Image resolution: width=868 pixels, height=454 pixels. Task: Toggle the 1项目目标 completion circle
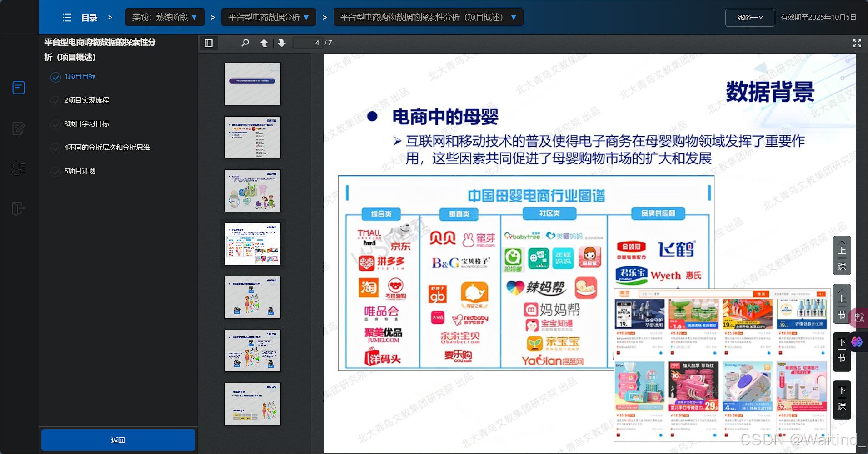[x=55, y=77]
